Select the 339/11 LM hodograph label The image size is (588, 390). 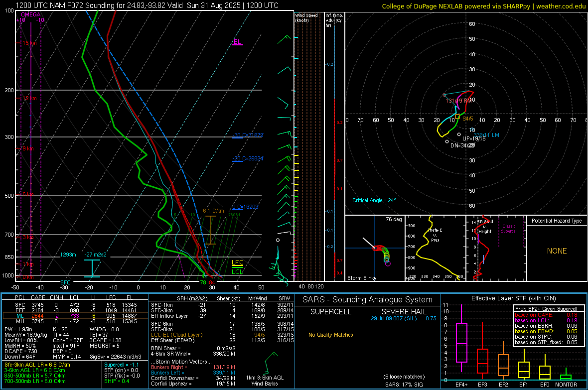(x=486, y=135)
